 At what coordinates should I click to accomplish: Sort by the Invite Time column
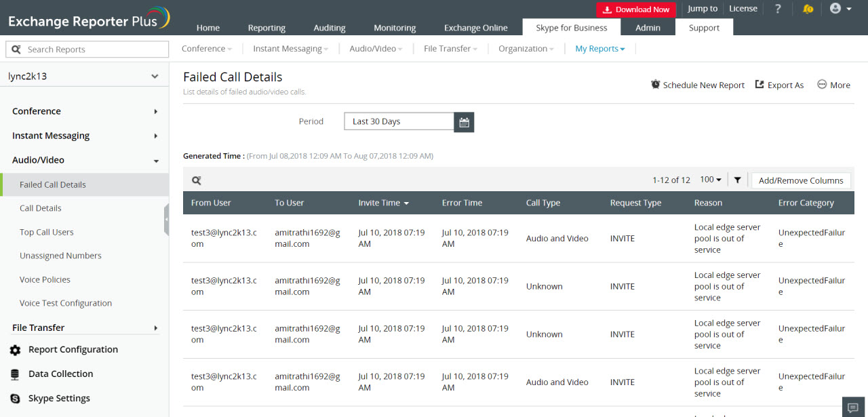(x=384, y=203)
